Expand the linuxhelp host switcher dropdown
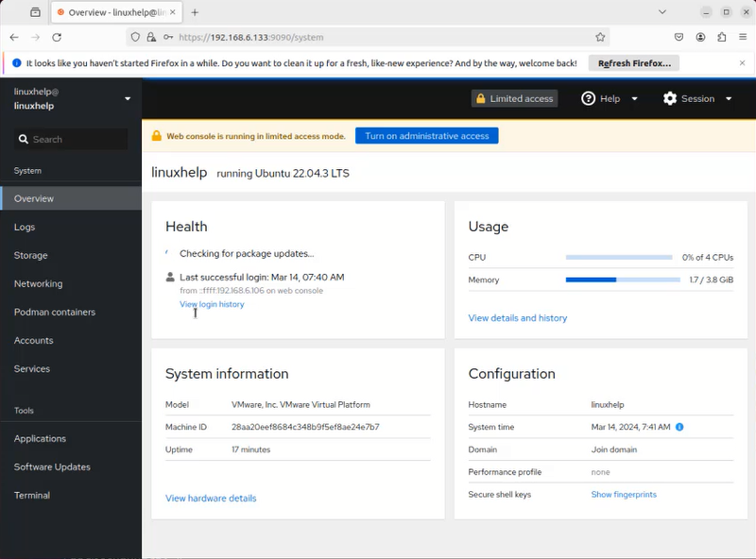The image size is (756, 559). coord(128,99)
